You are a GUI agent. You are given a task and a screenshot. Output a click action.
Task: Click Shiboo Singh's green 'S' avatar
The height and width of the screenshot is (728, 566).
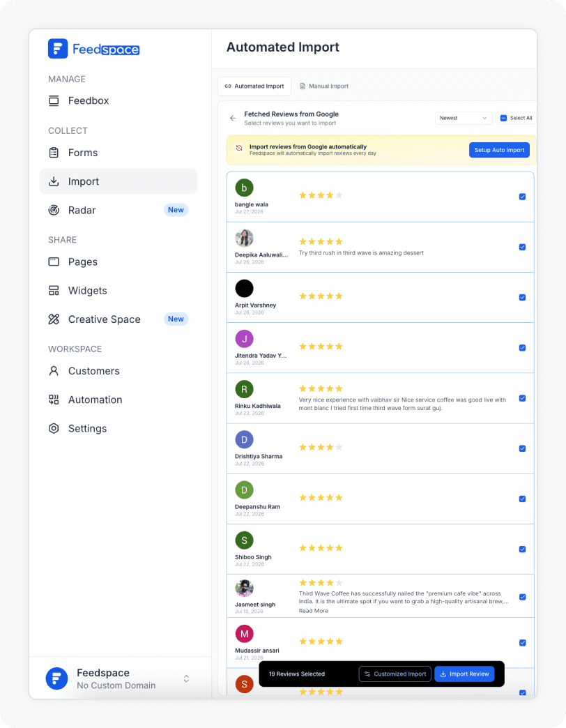click(244, 540)
